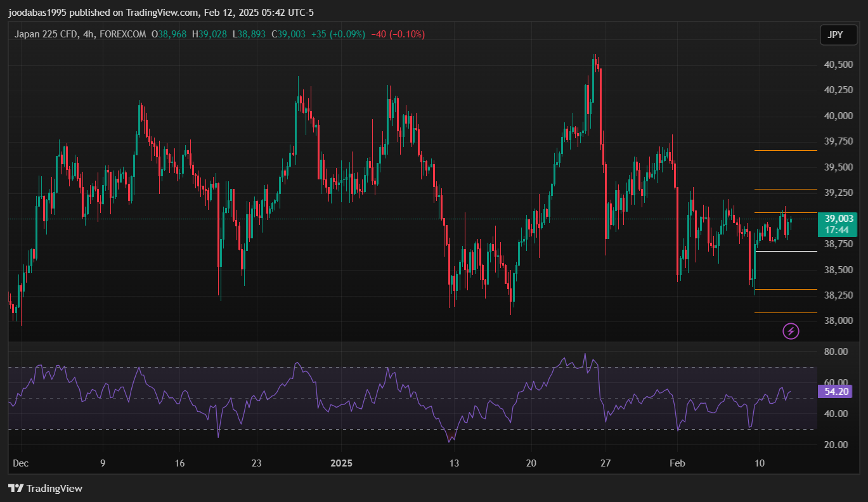Click the Dec label on time axis

(20, 463)
